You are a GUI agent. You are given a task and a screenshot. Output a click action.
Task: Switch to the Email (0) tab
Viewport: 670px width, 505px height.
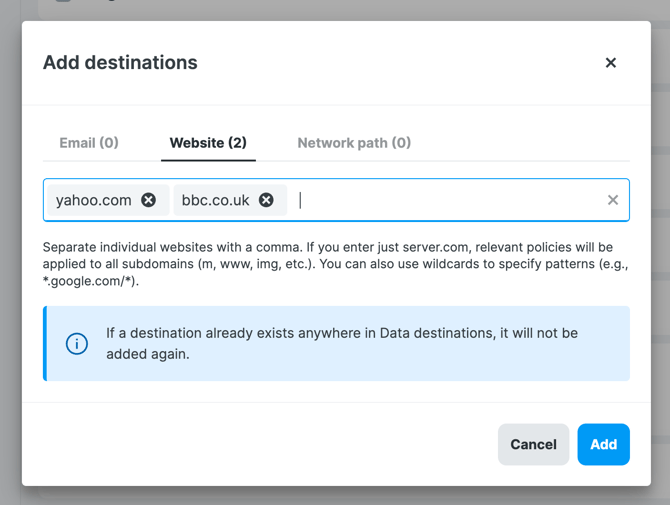point(89,143)
